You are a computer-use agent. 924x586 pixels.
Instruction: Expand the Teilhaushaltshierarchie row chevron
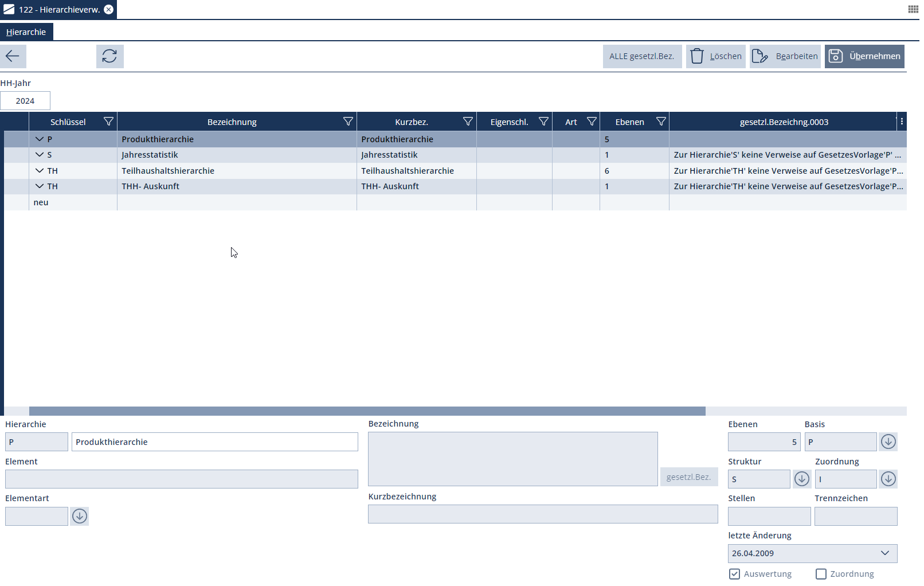pyautogui.click(x=40, y=171)
